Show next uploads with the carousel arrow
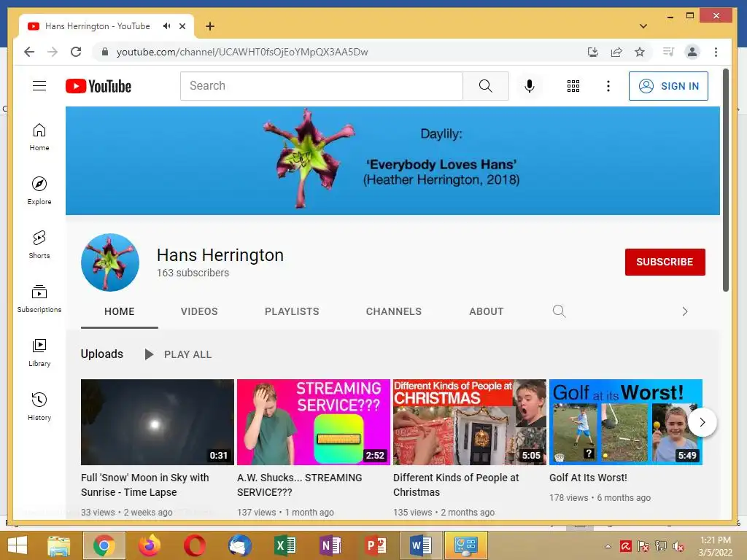The image size is (747, 560). point(702,422)
